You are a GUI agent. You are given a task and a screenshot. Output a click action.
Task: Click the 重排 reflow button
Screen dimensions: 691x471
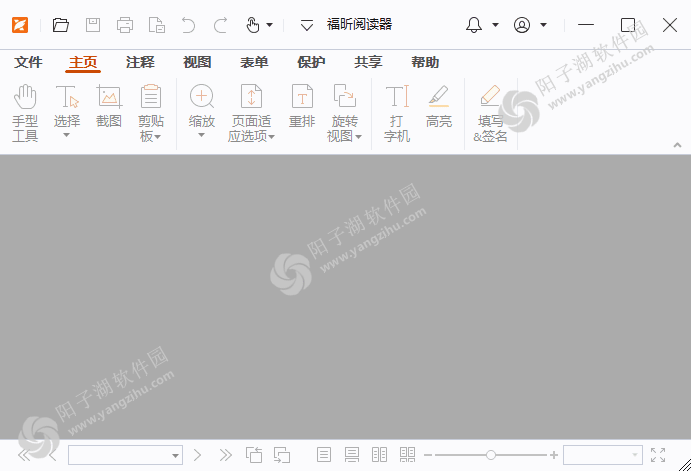pyautogui.click(x=302, y=106)
